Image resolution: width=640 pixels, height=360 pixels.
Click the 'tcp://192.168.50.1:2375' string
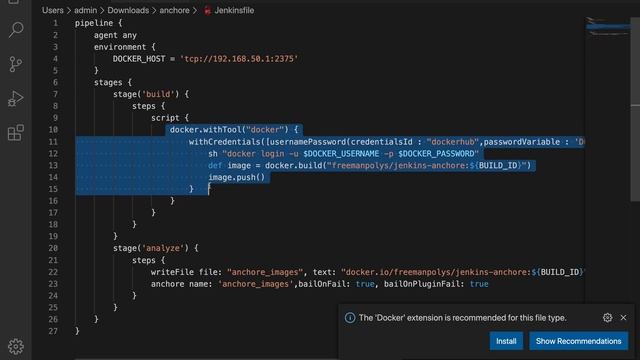point(239,59)
